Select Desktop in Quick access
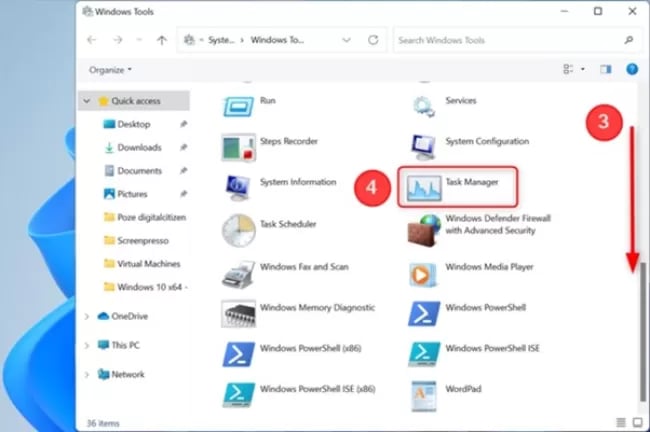Viewport: 650px width, 432px height. [134, 124]
